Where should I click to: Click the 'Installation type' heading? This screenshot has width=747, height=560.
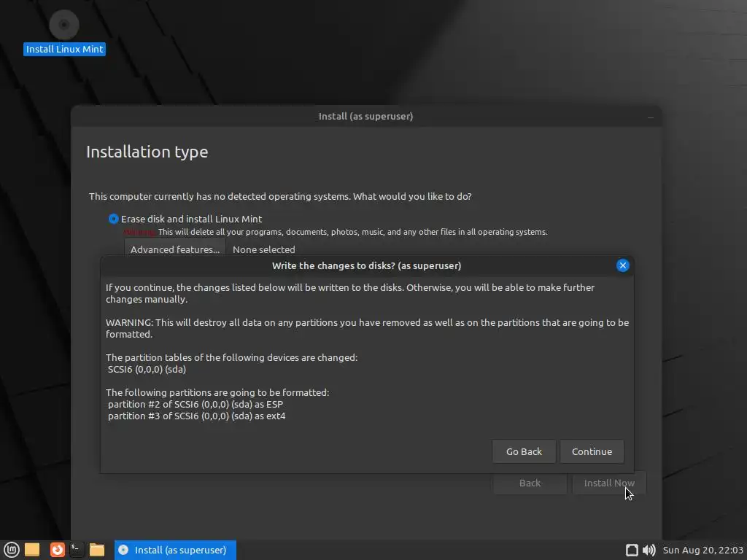click(147, 152)
